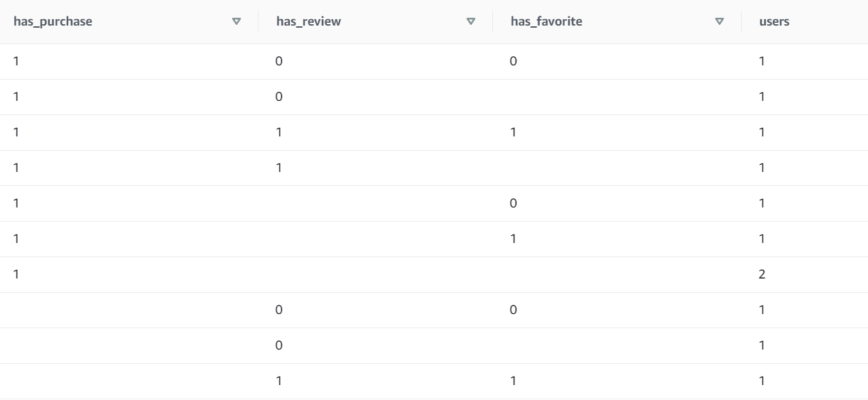Click the has_review value in the fourth row
This screenshot has height=400, width=868.
(279, 168)
